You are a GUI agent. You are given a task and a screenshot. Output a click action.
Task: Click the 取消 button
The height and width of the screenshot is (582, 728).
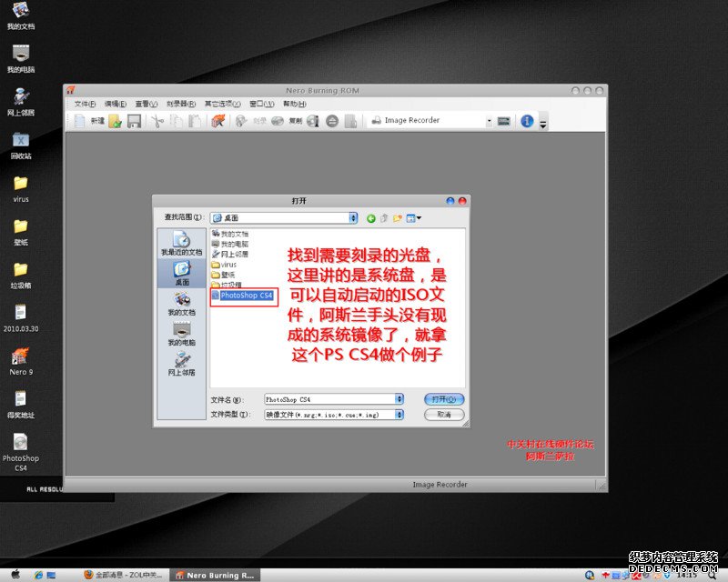click(x=444, y=415)
